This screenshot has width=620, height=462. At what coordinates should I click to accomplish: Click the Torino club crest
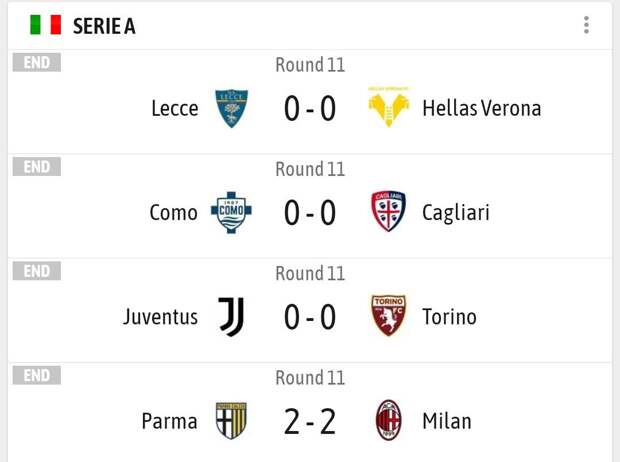point(388,316)
